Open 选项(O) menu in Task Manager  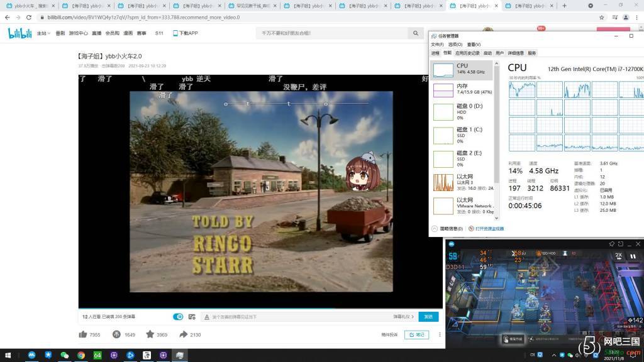[455, 45]
